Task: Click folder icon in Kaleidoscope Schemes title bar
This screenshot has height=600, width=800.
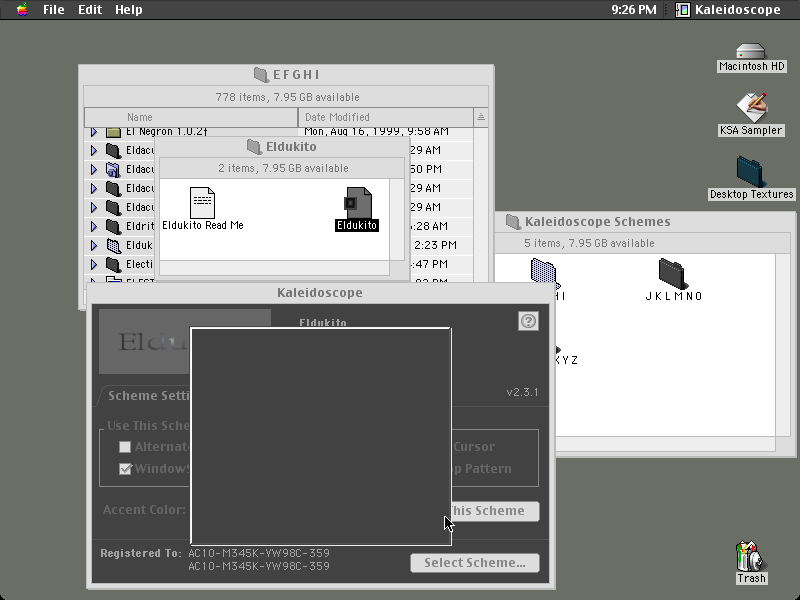Action: pos(513,221)
